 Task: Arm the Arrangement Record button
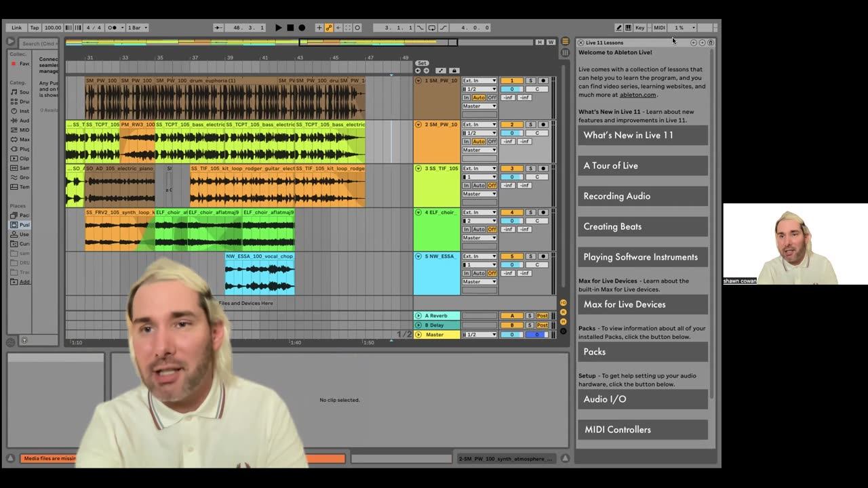[x=302, y=28]
